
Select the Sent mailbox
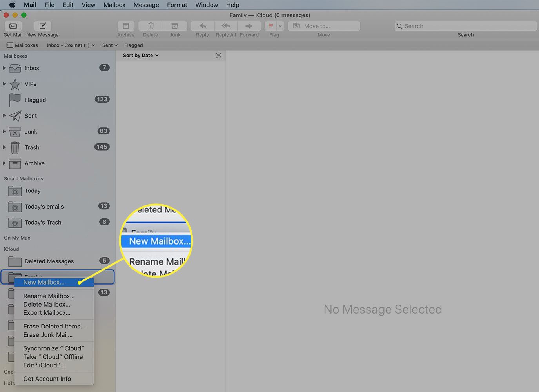click(x=58, y=116)
